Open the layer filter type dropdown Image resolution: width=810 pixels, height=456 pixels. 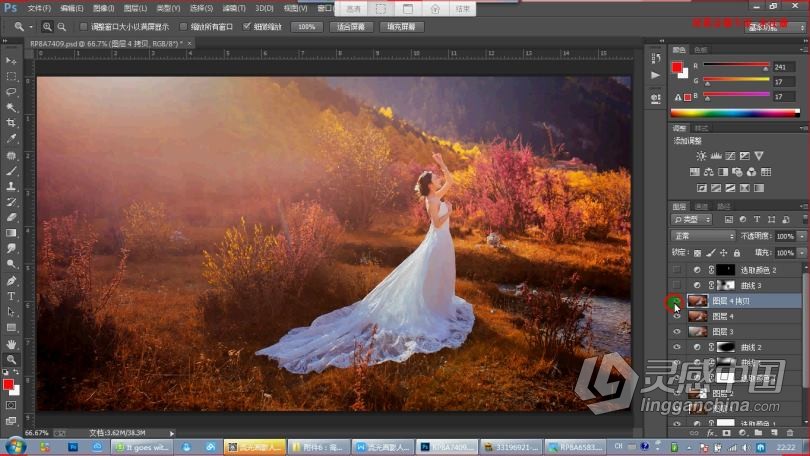[692, 219]
